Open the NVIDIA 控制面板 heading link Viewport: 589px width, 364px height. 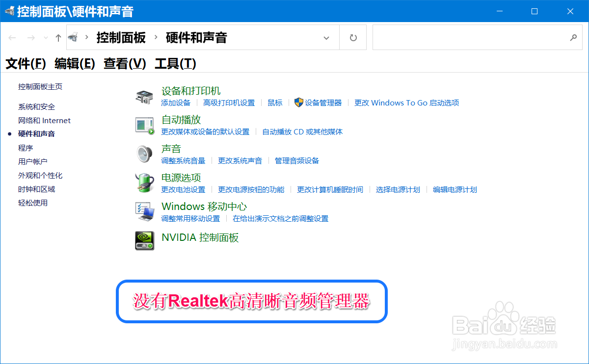(x=200, y=238)
